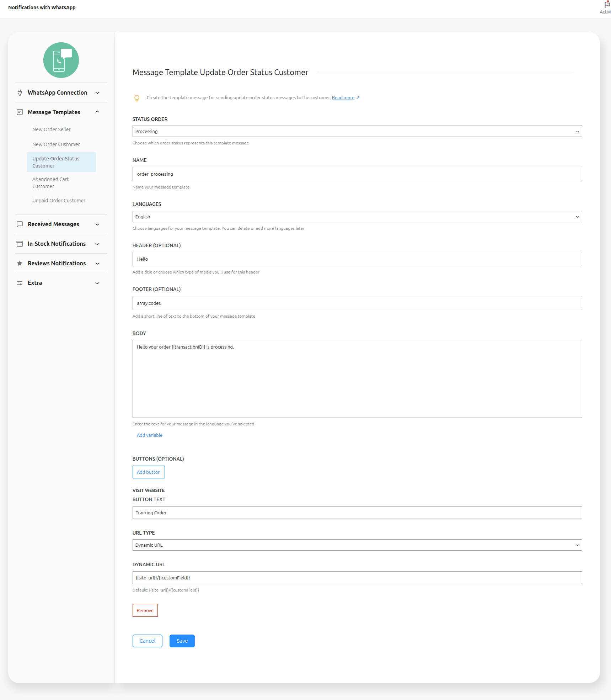The height and width of the screenshot is (700, 611).
Task: Select Abandoned Cart Customer menu item
Action: [x=50, y=183]
